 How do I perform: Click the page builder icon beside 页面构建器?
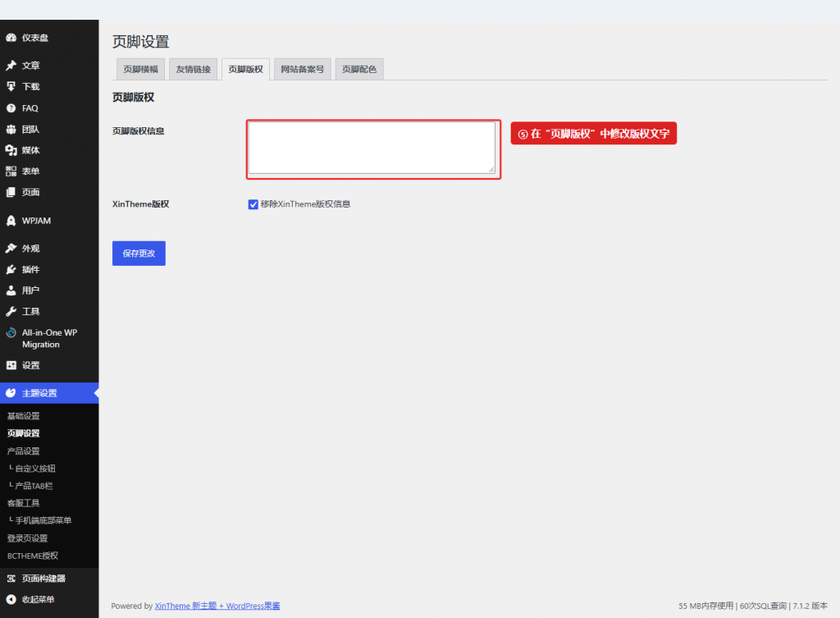coord(11,579)
